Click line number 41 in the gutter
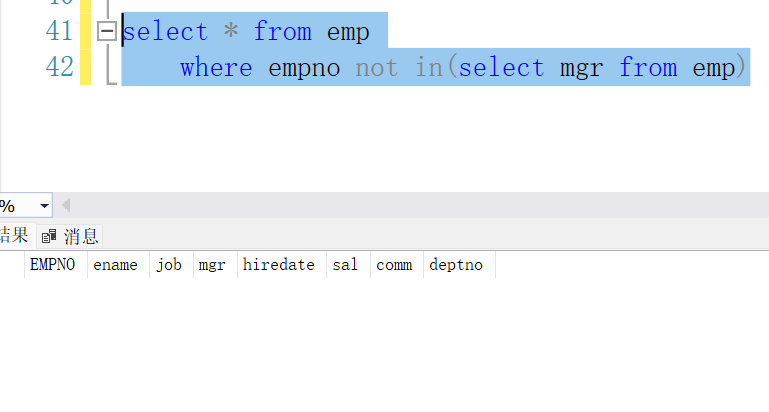This screenshot has height=412, width=769. (59, 31)
